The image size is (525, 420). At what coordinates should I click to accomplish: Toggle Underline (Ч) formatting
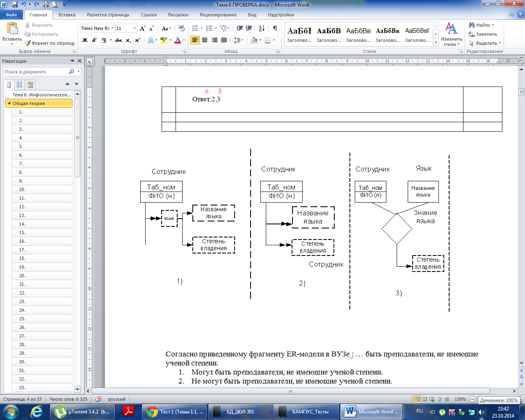(104, 40)
